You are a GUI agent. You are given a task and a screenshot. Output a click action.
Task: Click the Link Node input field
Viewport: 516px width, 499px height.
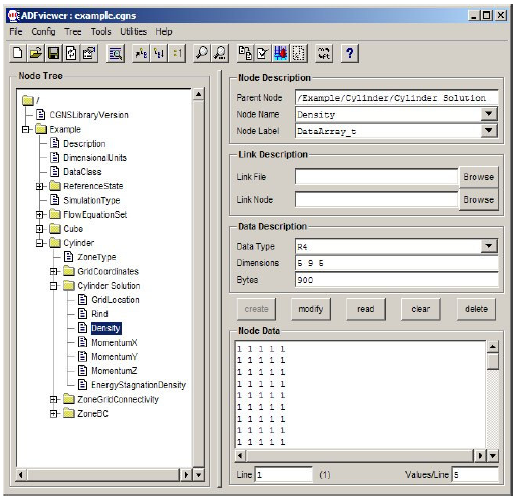[376, 199]
